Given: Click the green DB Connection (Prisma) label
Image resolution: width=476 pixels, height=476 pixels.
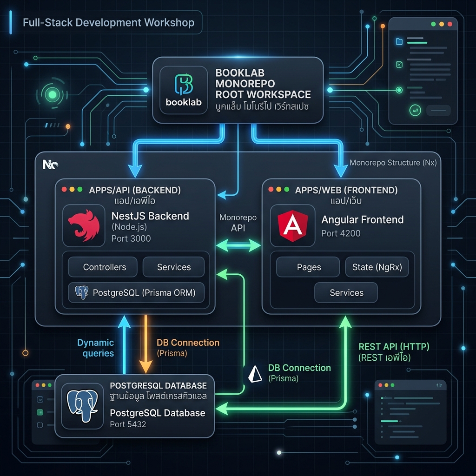Looking at the screenshot, I should pyautogui.click(x=299, y=373).
